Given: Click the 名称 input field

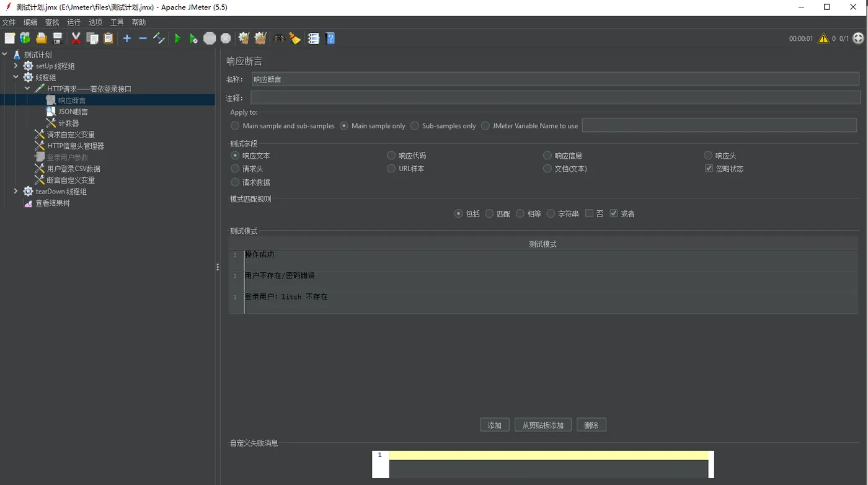Looking at the screenshot, I should coord(556,79).
